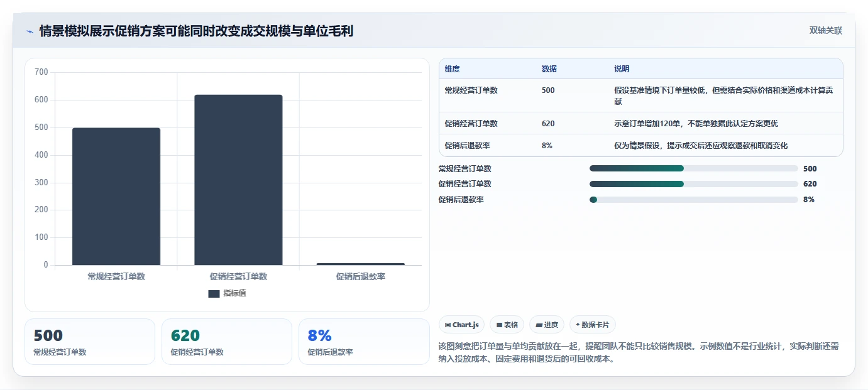Click the chart x-axis label 促销后退款率
This screenshot has height=390, width=868.
[x=360, y=276]
